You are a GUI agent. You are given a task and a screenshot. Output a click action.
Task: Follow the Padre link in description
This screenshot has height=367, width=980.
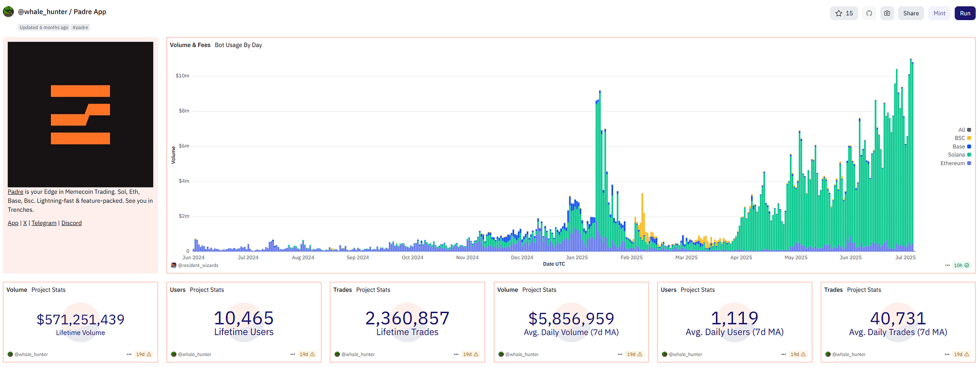coord(16,192)
